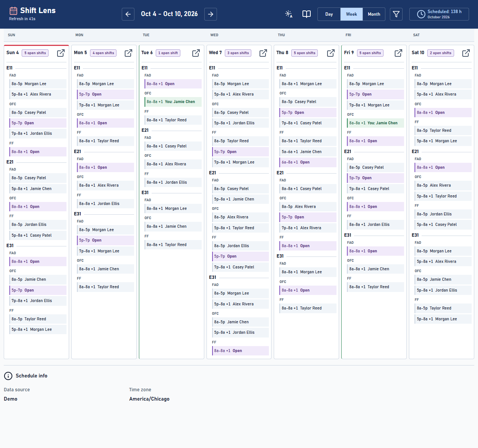Click Fri 9 '5 open shifts' badge
Image resolution: width=478 pixels, height=448 pixels.
[x=370, y=53]
